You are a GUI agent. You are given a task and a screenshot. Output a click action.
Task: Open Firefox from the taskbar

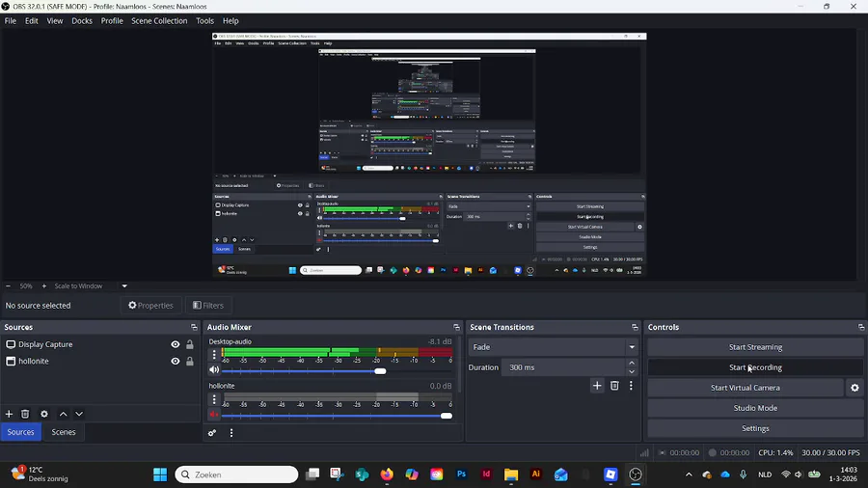(387, 474)
